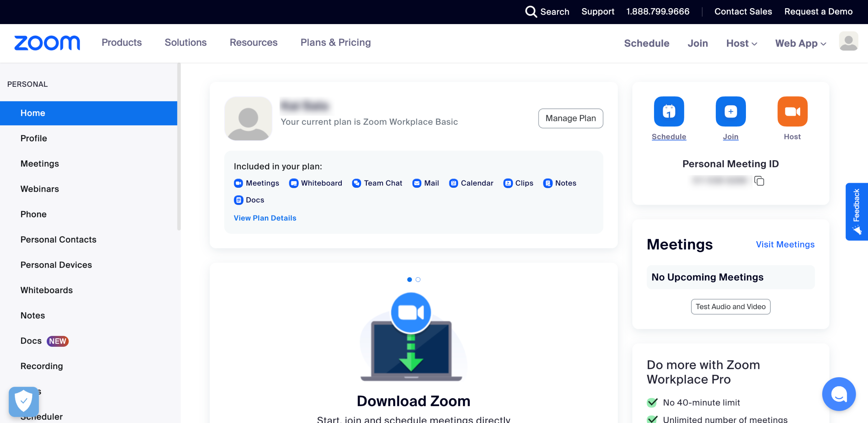This screenshot has width=868, height=423.
Task: Copy Personal Meeting ID with copy icon
Action: pyautogui.click(x=759, y=181)
